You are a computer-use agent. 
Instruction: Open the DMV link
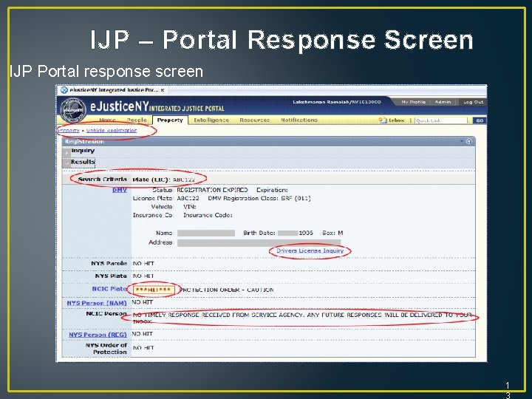tap(120, 190)
